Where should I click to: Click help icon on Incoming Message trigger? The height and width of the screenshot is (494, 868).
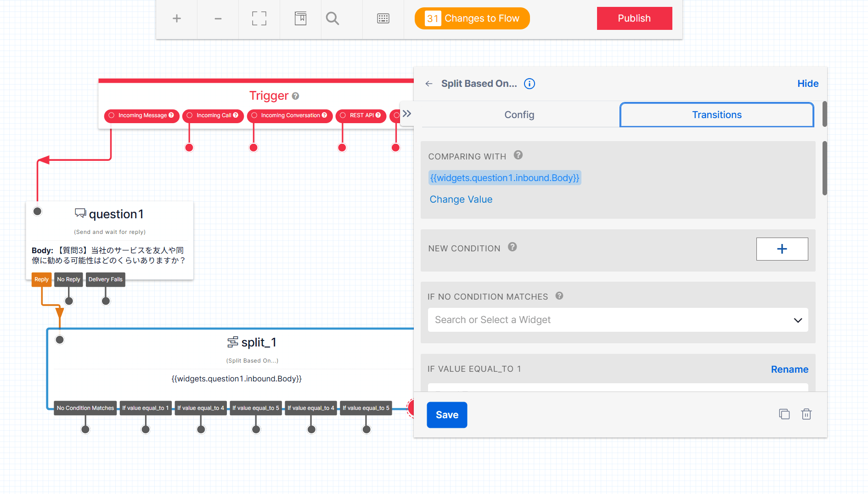pos(171,115)
